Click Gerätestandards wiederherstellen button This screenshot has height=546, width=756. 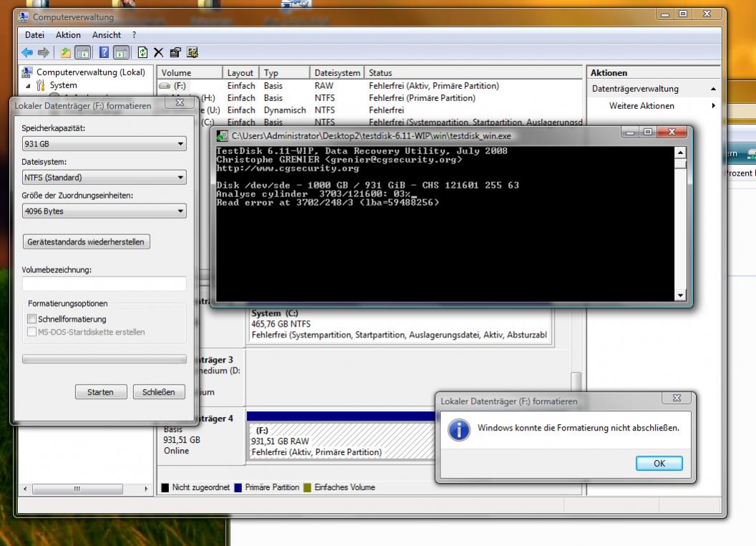pyautogui.click(x=86, y=242)
